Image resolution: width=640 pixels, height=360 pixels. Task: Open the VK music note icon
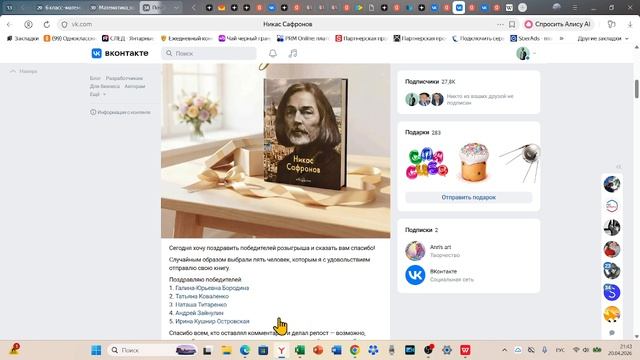[x=293, y=53]
